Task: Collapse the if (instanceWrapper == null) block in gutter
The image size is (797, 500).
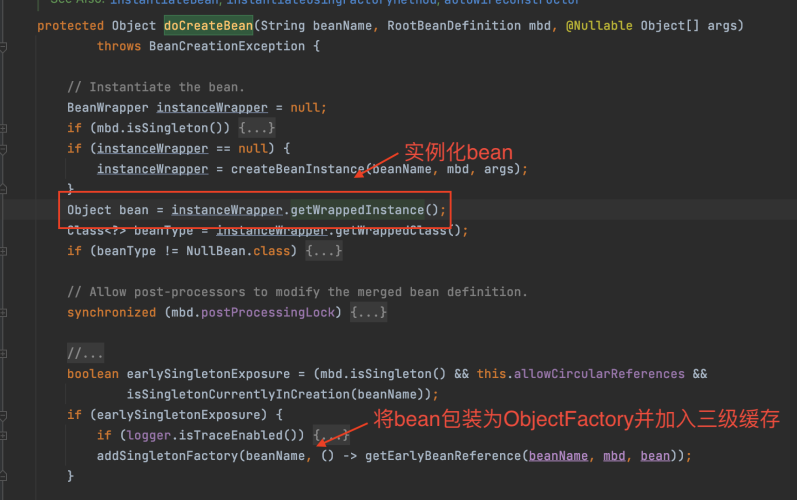Action: click(4, 149)
